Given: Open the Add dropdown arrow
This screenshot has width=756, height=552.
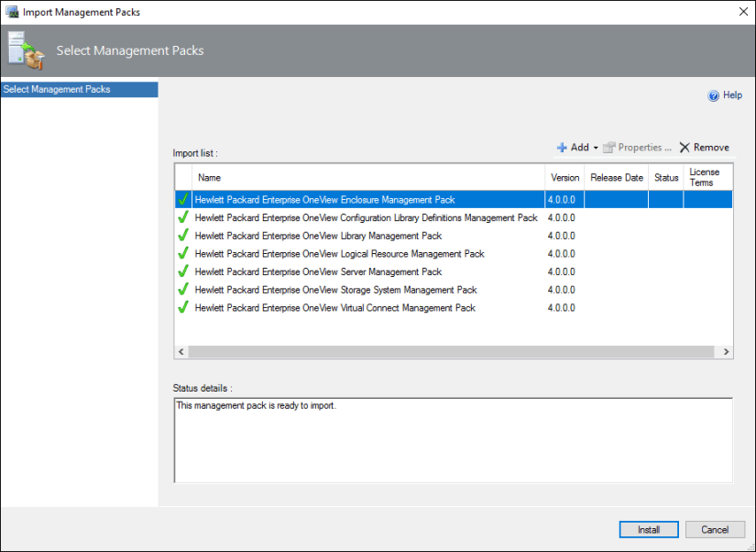Looking at the screenshot, I should pos(596,148).
